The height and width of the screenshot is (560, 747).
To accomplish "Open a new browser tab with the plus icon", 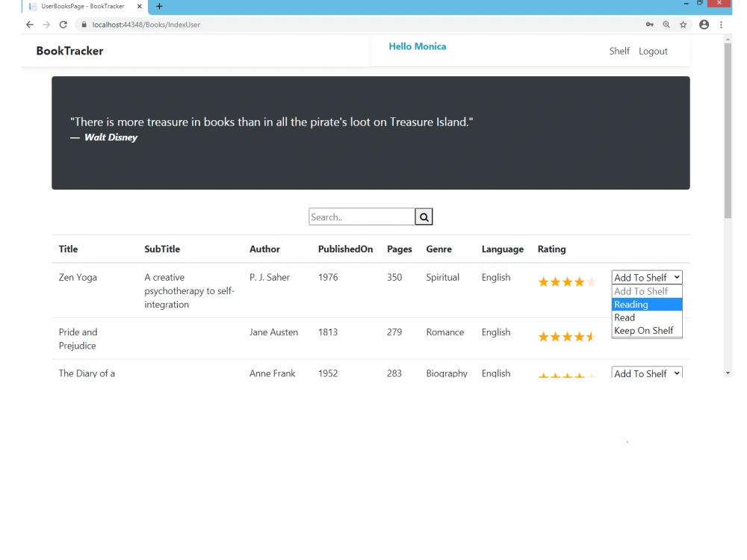I will click(158, 7).
